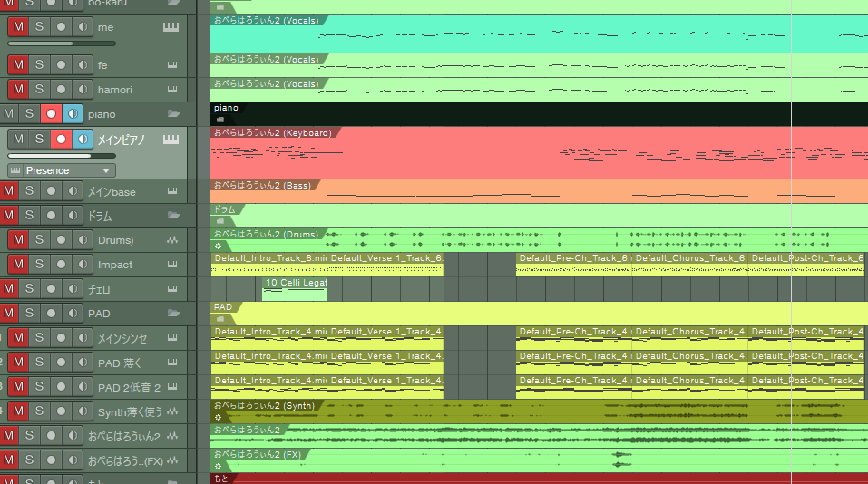Click waveform icon on Drums) track
868x484 pixels.
172,239
